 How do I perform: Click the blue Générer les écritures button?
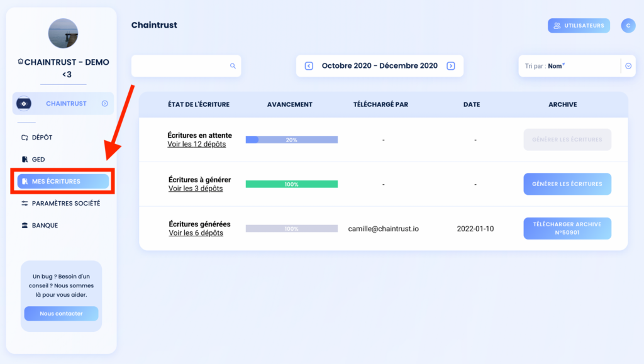pyautogui.click(x=567, y=184)
